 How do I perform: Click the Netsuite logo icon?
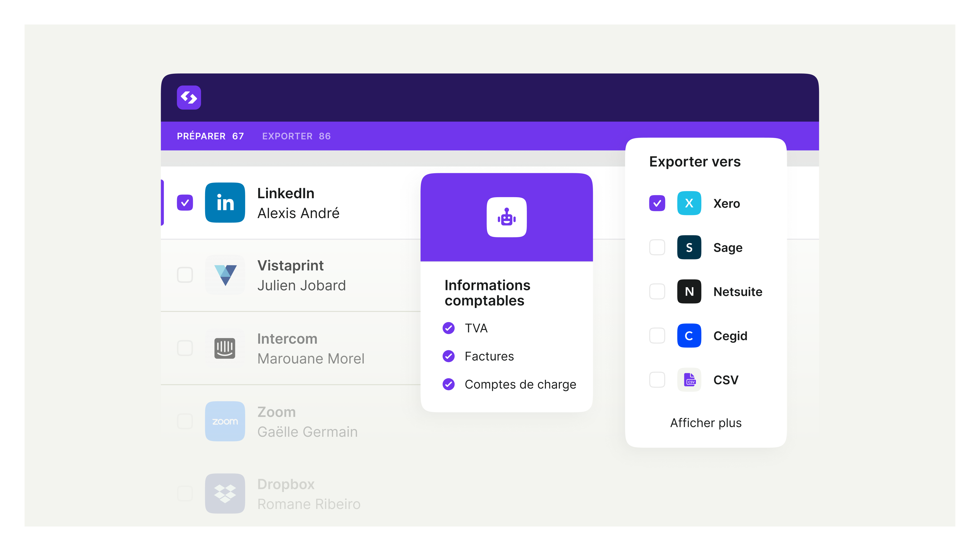pyautogui.click(x=689, y=291)
